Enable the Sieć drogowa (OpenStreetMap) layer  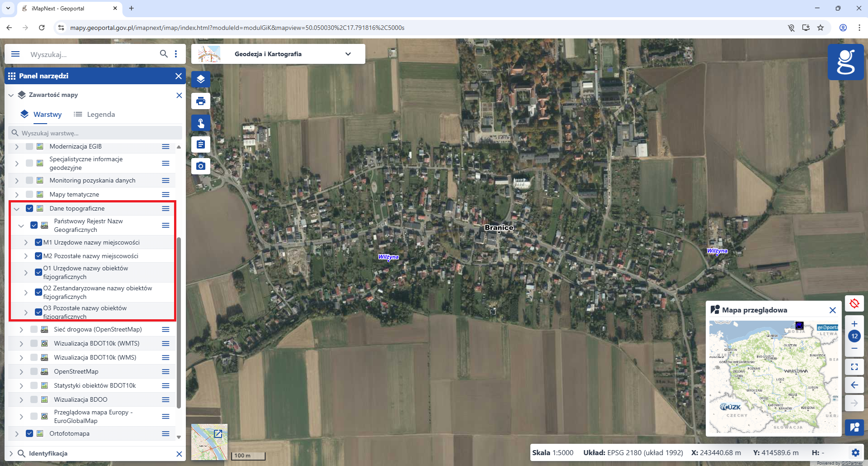point(34,329)
